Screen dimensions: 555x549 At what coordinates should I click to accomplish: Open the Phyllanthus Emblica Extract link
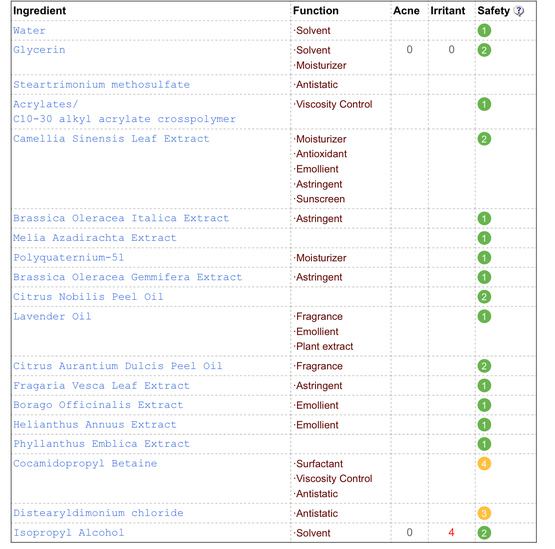point(102,444)
